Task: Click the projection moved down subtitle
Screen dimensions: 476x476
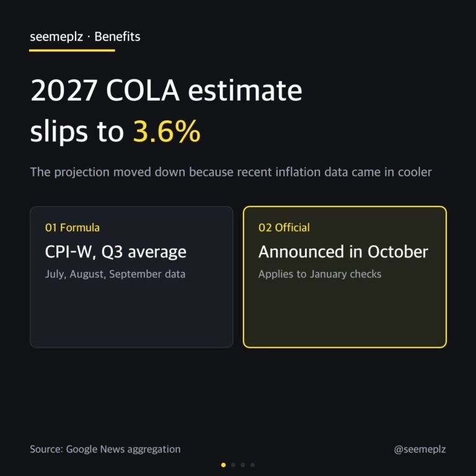Action: point(231,172)
